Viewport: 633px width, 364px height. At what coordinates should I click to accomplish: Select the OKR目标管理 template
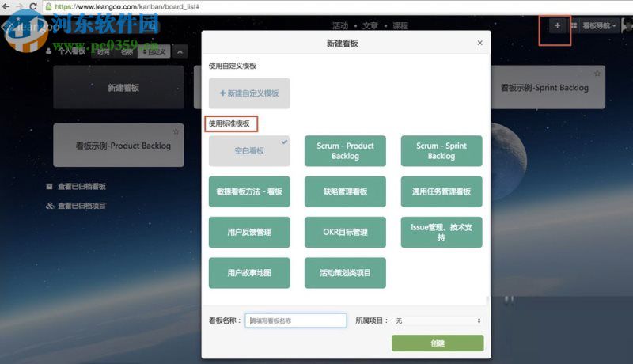345,233
